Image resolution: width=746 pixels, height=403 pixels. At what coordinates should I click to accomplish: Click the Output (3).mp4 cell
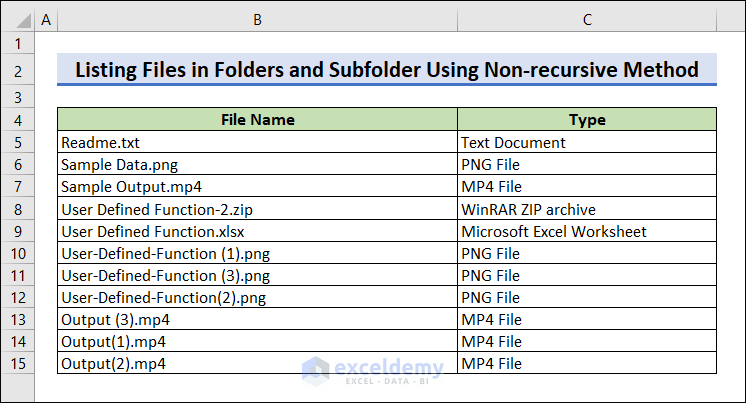click(257, 319)
